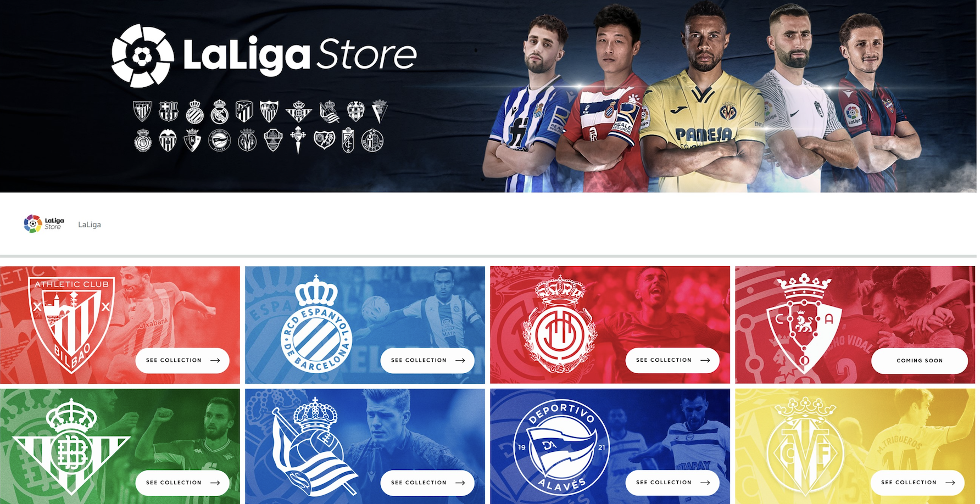
Task: Select the Rayo Vallecano crest in the banner
Action: tap(324, 140)
